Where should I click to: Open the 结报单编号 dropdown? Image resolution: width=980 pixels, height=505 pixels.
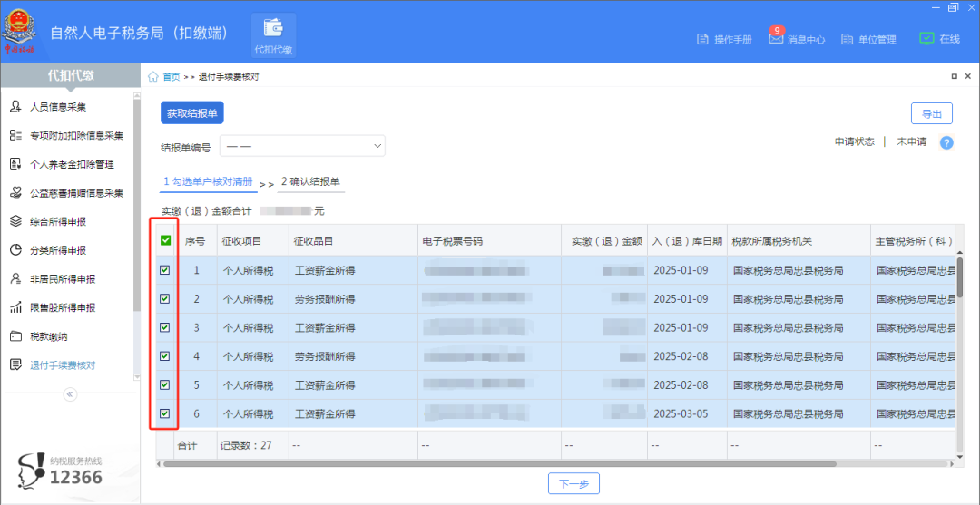[x=302, y=145]
